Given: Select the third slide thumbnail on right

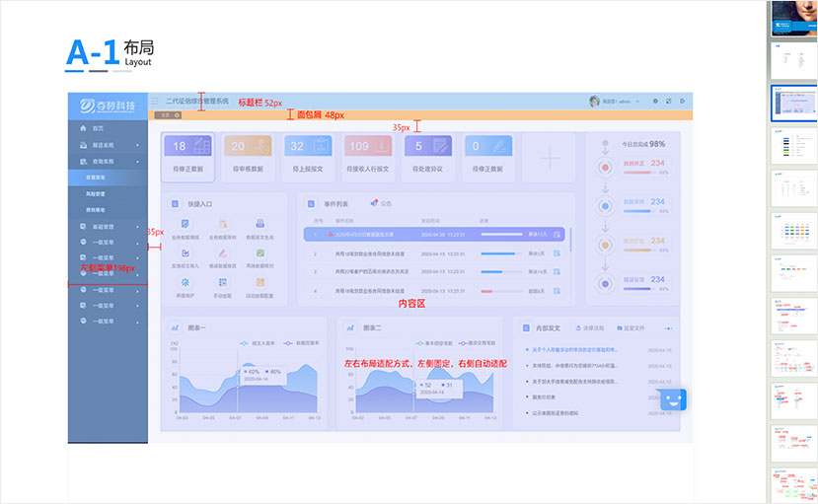Looking at the screenshot, I should pos(793,103).
